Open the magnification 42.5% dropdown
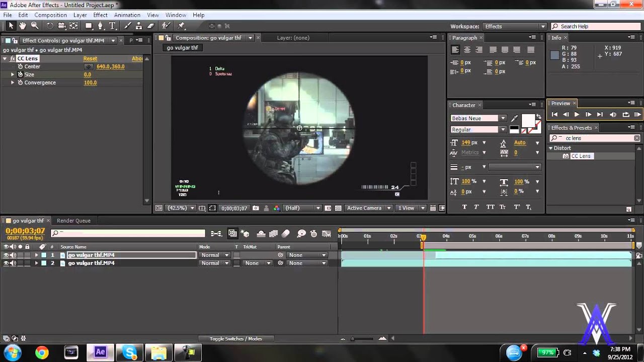644x362 pixels. pos(181,208)
